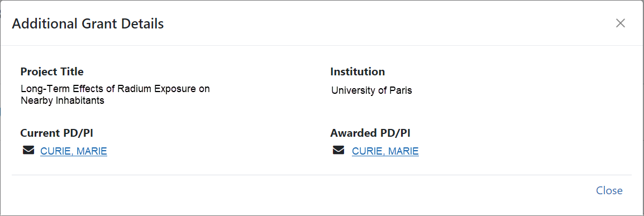Viewport: 644px width, 216px height.
Task: Click the envelope icon beside Current PD/PI name
Action: pyautogui.click(x=28, y=151)
